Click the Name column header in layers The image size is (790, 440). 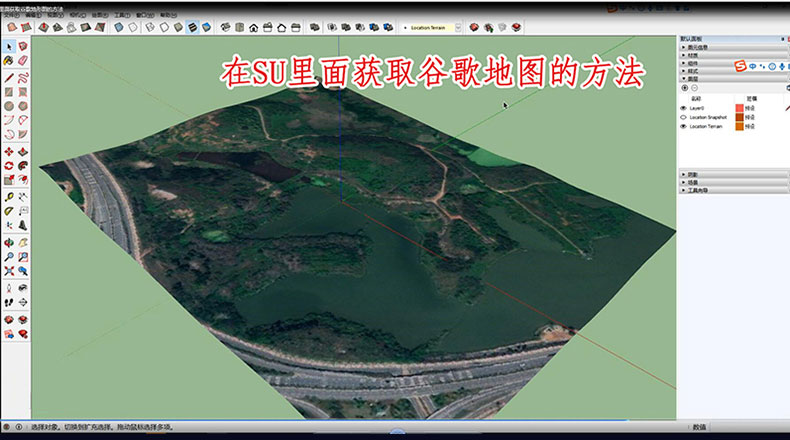pos(696,99)
